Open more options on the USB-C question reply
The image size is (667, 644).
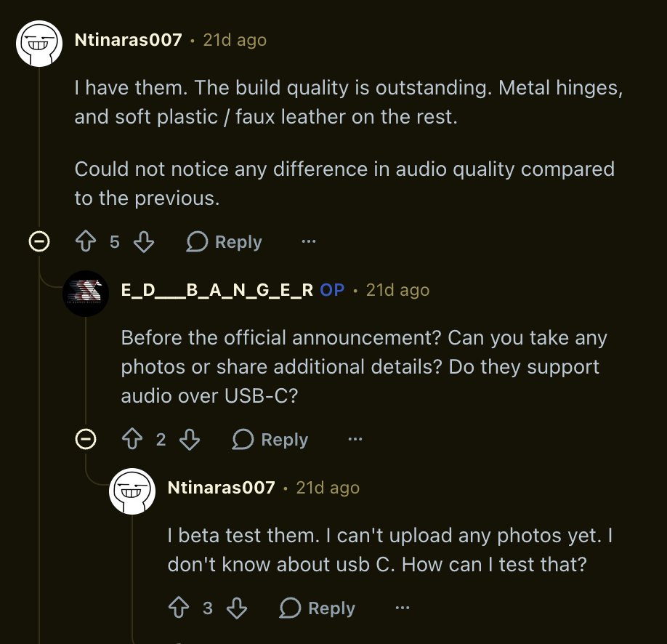click(355, 440)
